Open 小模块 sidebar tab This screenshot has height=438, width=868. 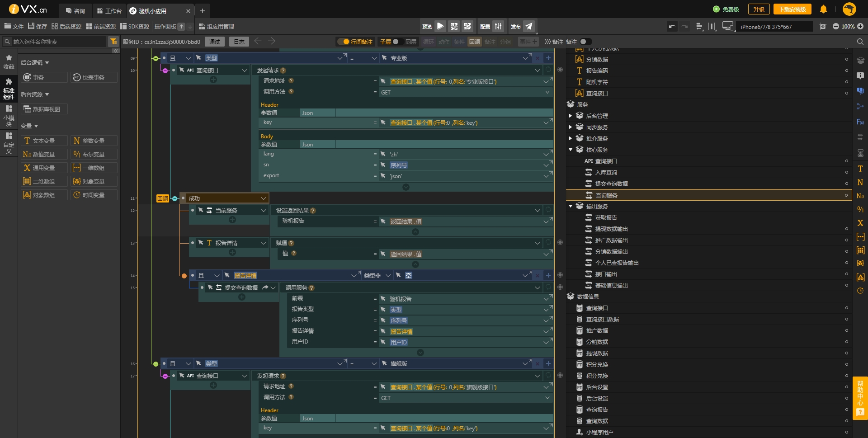click(9, 115)
